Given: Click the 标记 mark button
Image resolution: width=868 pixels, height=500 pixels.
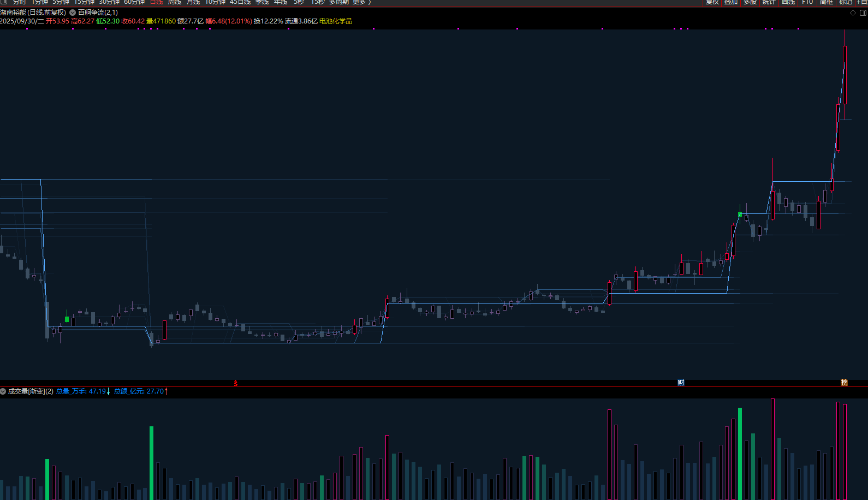Looking at the screenshot, I should 846,2.
